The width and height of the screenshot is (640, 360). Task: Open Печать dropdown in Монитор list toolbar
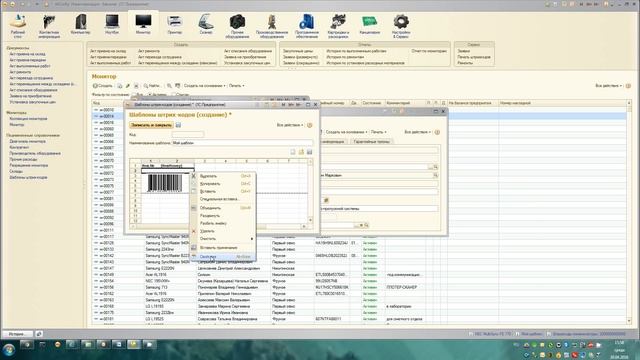pos(236,86)
